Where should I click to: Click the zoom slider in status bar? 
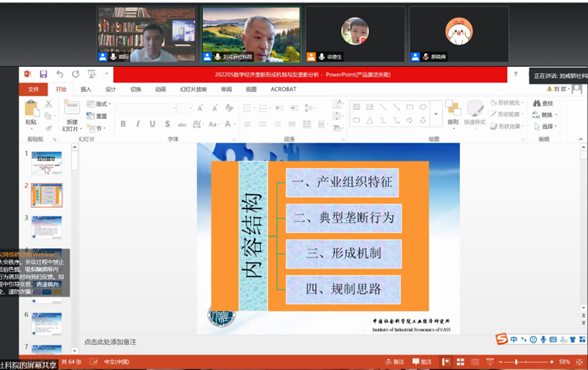(526, 362)
